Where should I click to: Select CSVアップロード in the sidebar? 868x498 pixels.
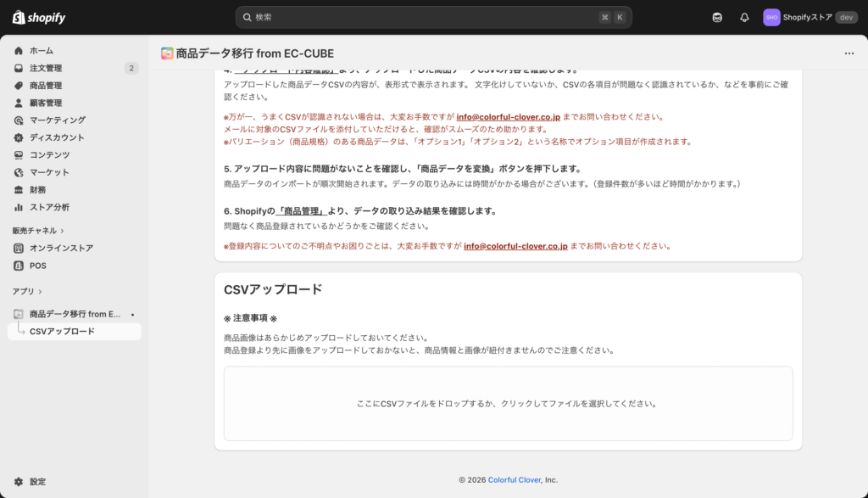[x=62, y=332]
